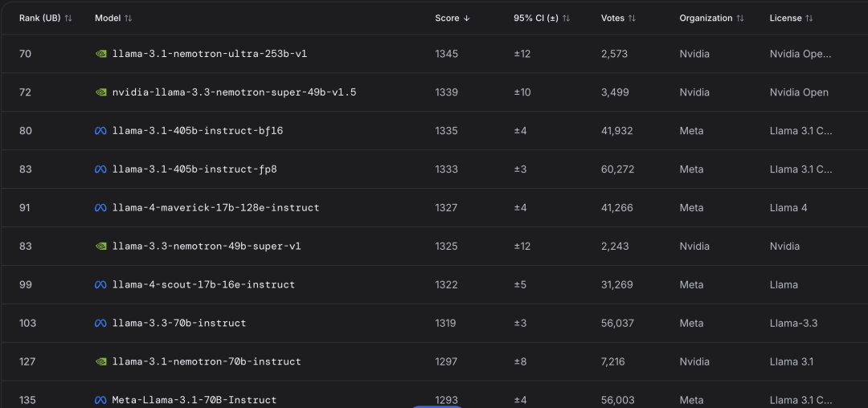
Task: Click the Nvidia Open license cell
Action: pyautogui.click(x=799, y=92)
